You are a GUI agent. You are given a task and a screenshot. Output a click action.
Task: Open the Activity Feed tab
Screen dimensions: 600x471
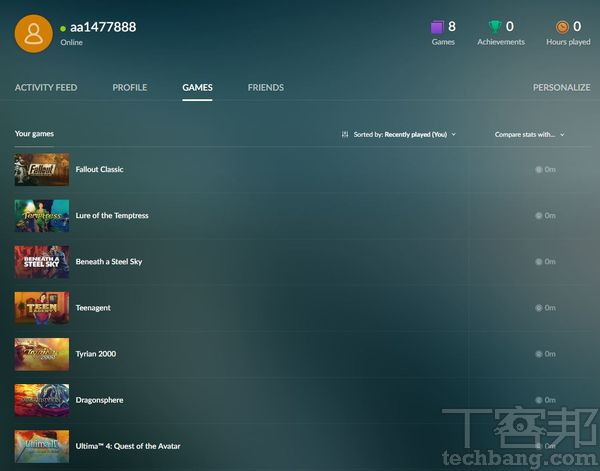coord(46,88)
